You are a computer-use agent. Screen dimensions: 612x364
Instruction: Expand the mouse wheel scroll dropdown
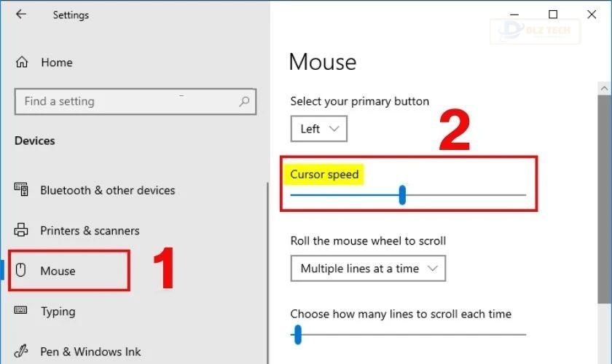coord(367,269)
